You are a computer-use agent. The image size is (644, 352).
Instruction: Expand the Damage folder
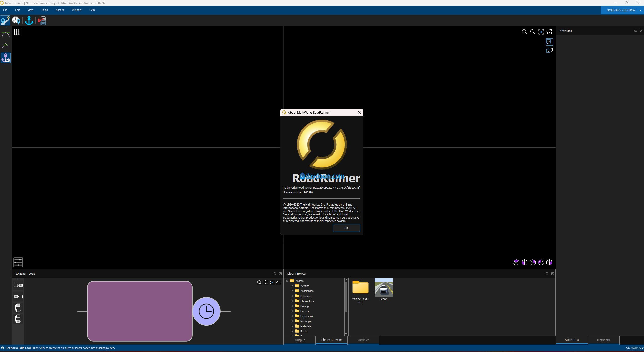pos(292,306)
